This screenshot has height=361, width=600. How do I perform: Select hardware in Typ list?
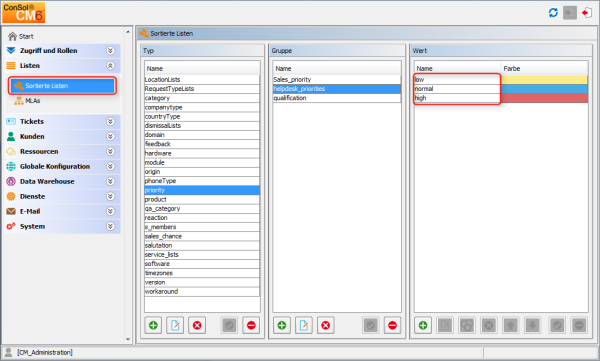pyautogui.click(x=202, y=153)
